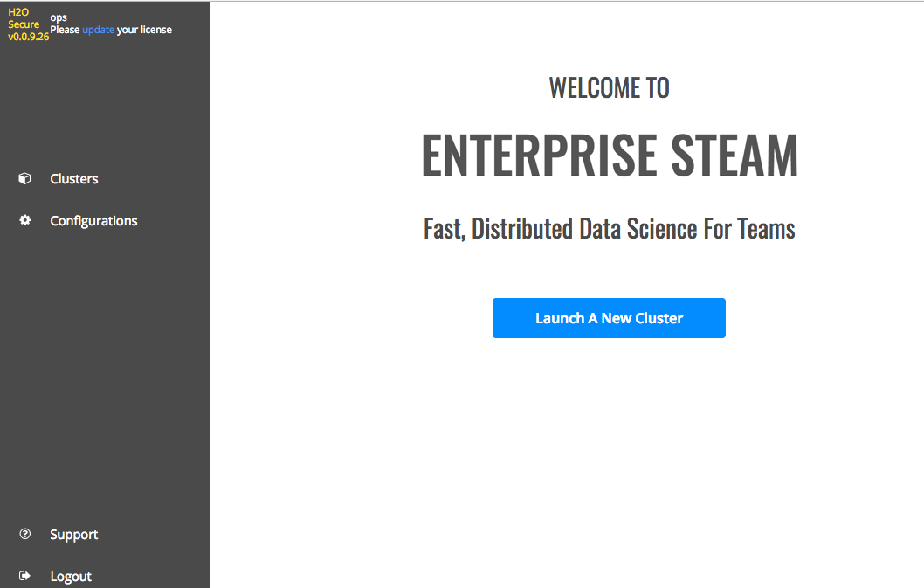Click the exit-arrow icon next to Logout

coord(24,576)
